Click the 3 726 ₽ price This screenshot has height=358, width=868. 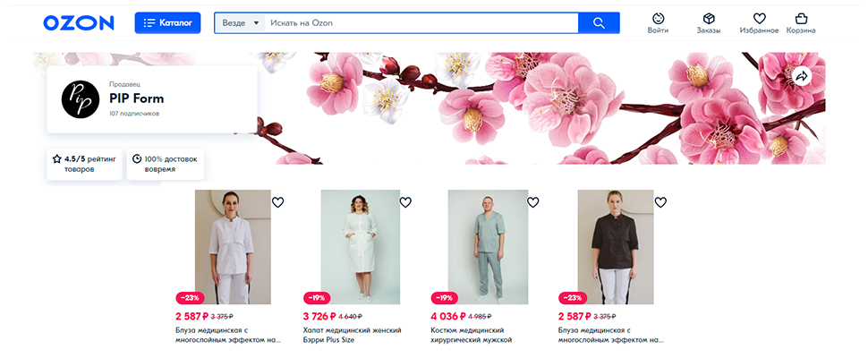(319, 317)
